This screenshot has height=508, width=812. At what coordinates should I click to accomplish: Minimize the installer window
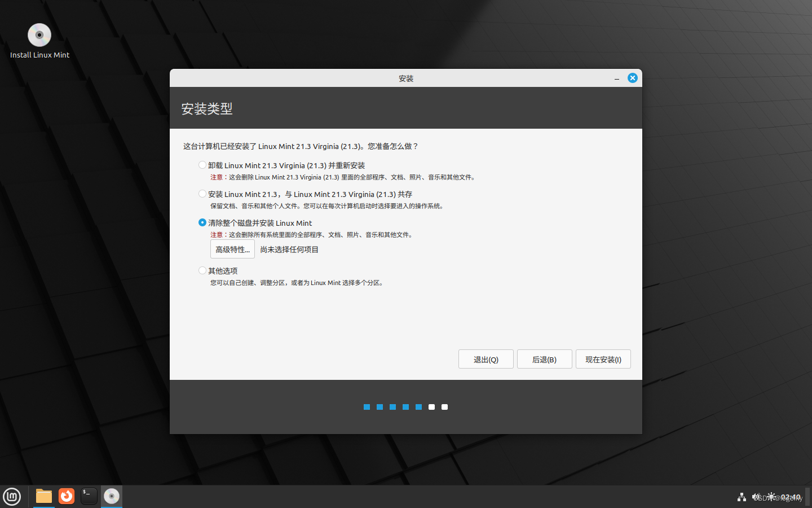pos(616,78)
